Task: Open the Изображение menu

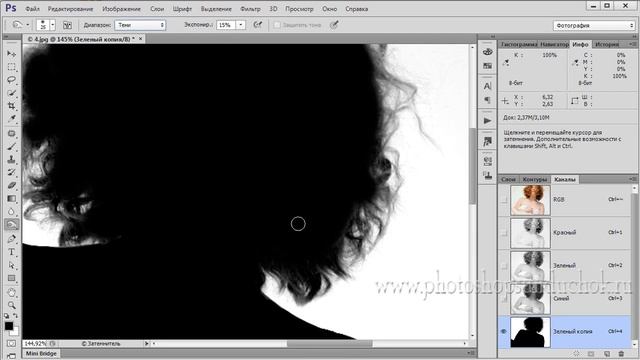Action: (x=121, y=9)
